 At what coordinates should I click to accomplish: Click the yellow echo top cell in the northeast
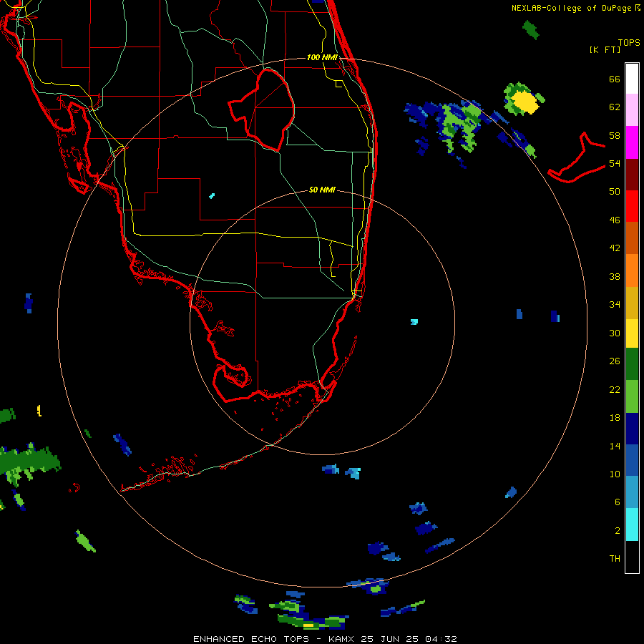[x=525, y=102]
